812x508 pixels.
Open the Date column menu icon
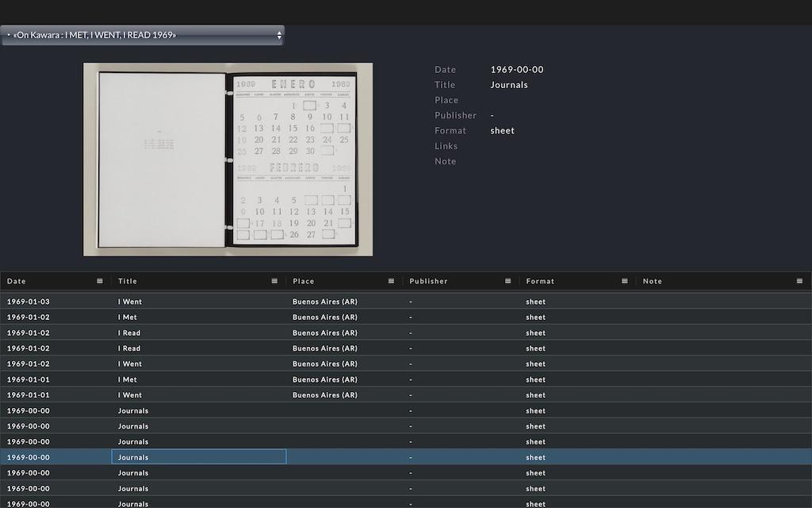100,281
